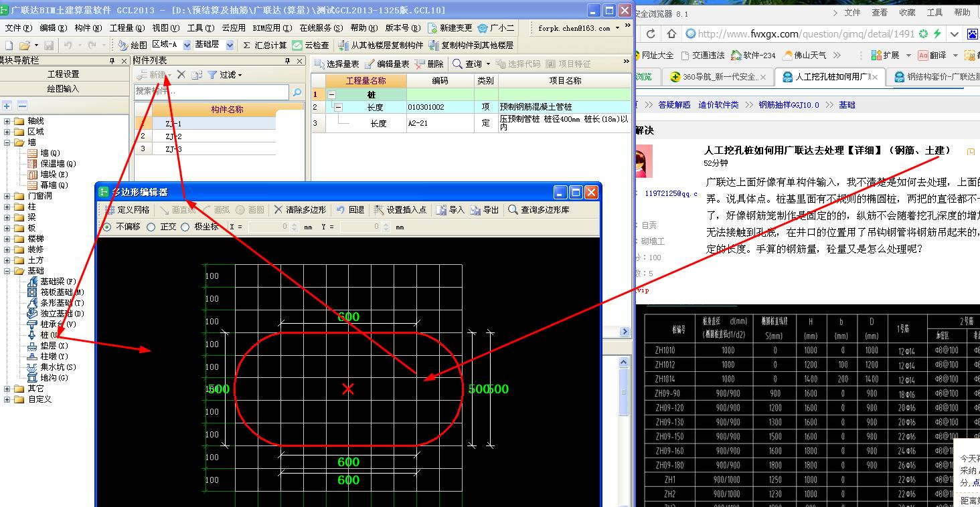Click 复制构件到其他楼层 toolbar icon
This screenshot has width=980, height=507.
(434, 45)
